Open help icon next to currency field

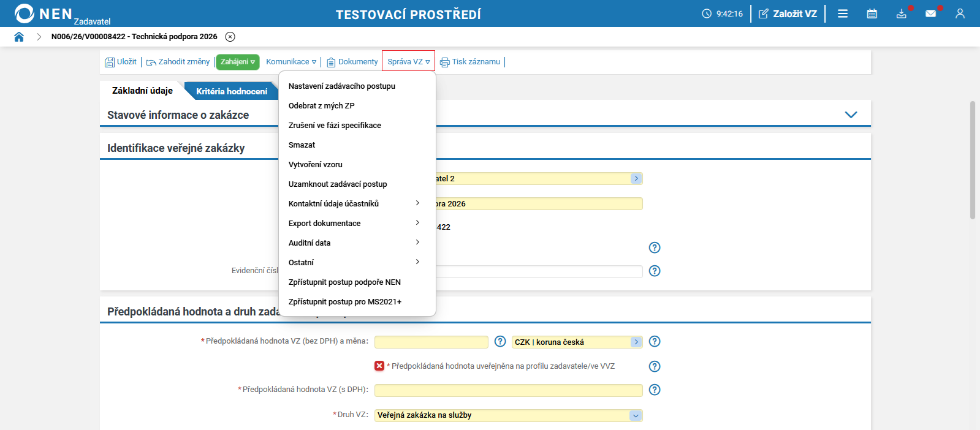point(655,341)
